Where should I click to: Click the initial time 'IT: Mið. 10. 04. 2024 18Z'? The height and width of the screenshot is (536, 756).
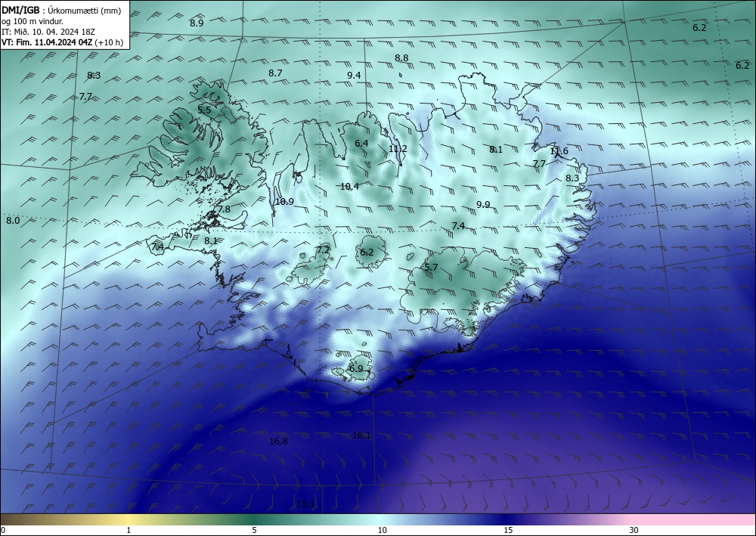tap(48, 32)
